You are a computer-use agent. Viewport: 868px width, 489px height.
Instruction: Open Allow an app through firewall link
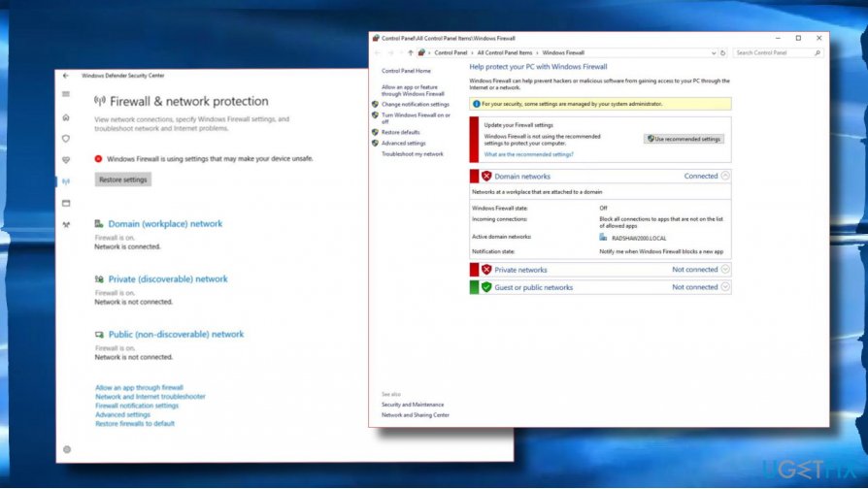click(x=139, y=388)
